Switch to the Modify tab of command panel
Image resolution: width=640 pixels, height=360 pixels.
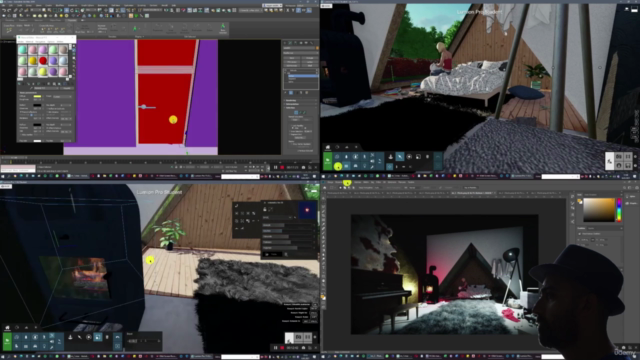[x=290, y=42]
